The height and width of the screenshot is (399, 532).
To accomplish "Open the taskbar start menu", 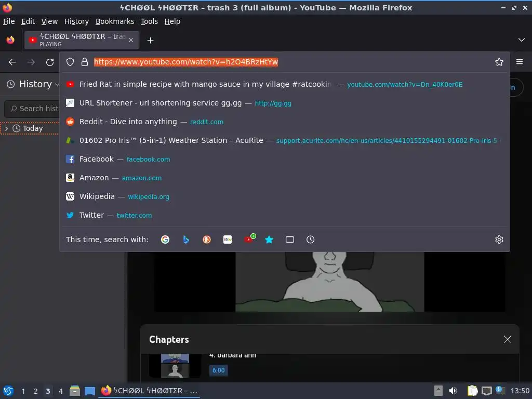I will pos(8,391).
